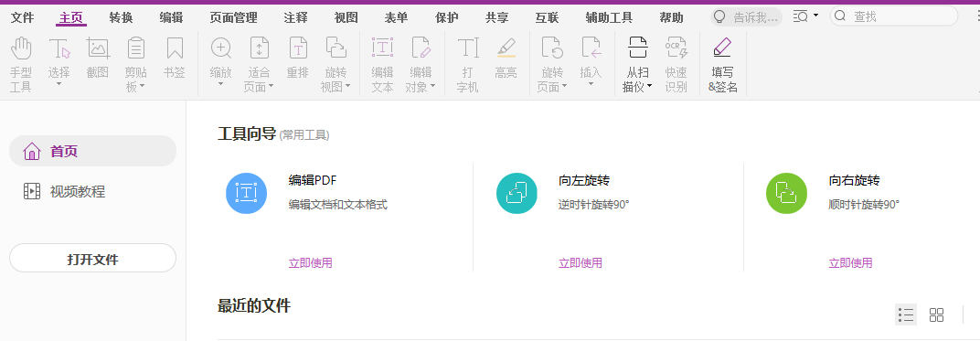Viewport: 980px width, 341px height.
Task: Click the Reflow (重排) icon
Action: click(298, 48)
